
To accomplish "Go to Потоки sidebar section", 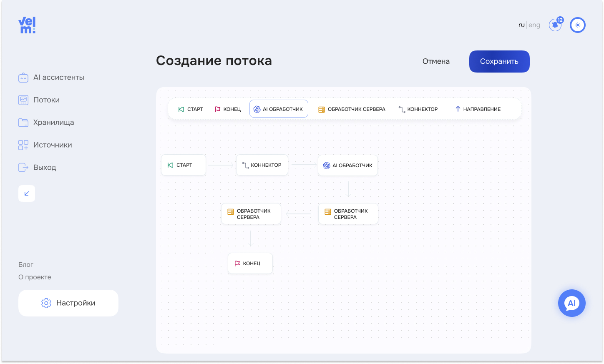I will click(46, 100).
